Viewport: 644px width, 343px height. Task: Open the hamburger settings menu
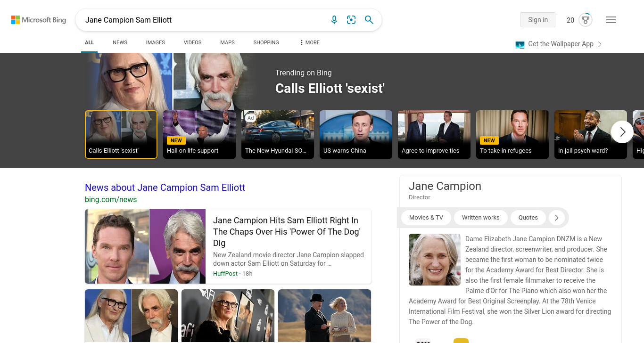(x=611, y=20)
